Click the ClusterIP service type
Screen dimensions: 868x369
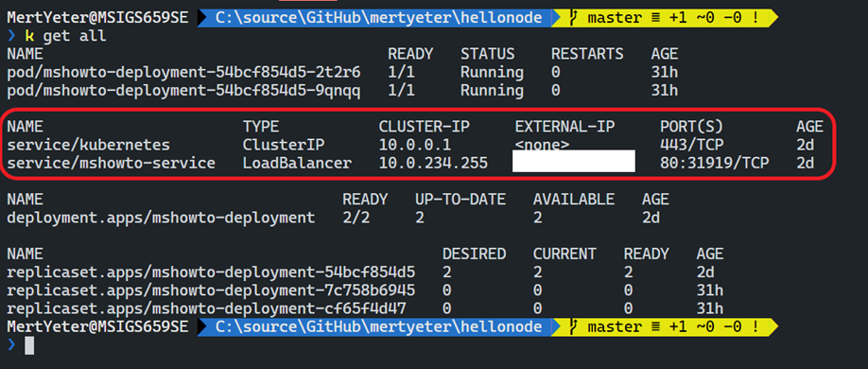284,145
